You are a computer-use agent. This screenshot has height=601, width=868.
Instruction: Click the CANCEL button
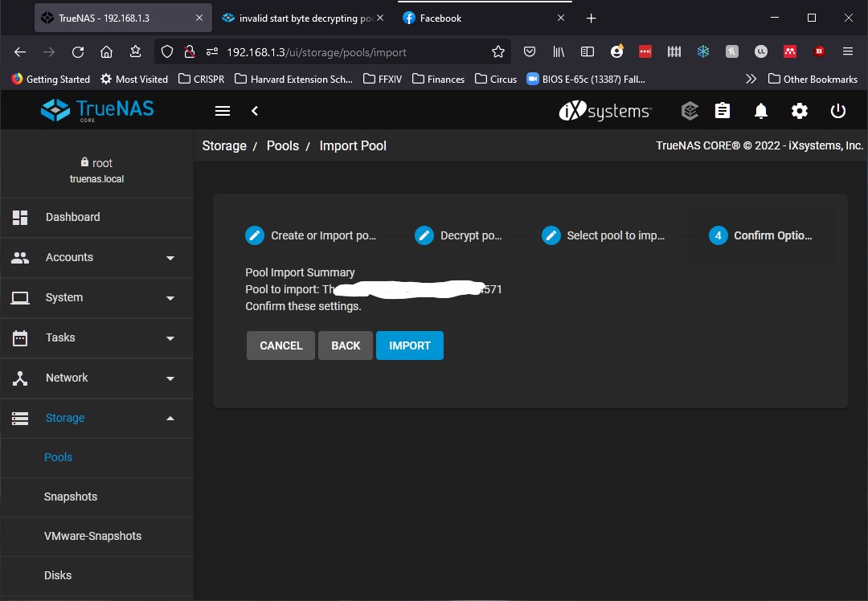pyautogui.click(x=280, y=345)
